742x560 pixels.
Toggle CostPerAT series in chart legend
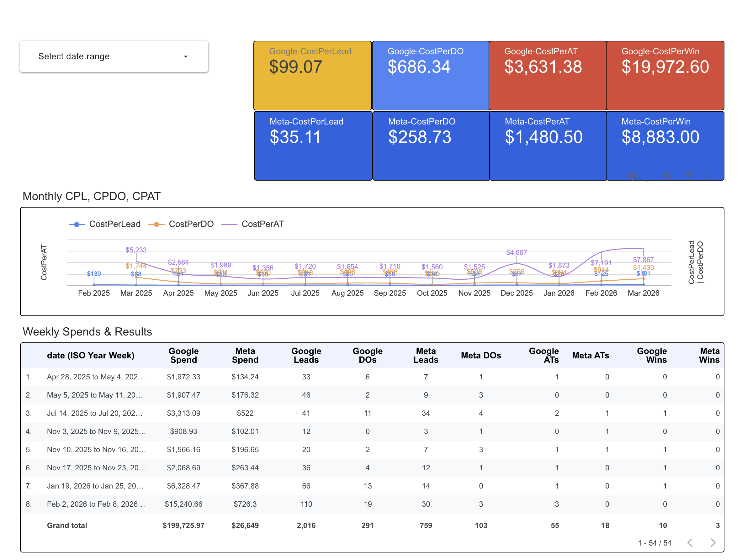pyautogui.click(x=262, y=224)
